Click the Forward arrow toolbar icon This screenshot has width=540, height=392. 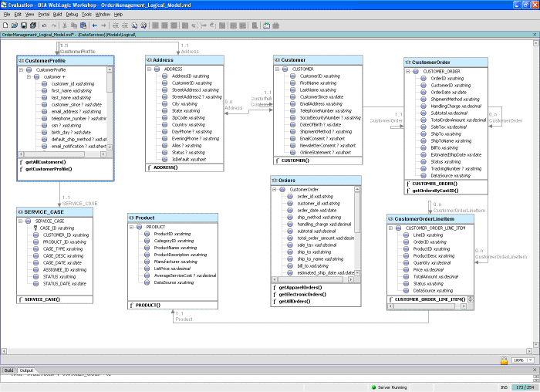(103, 25)
